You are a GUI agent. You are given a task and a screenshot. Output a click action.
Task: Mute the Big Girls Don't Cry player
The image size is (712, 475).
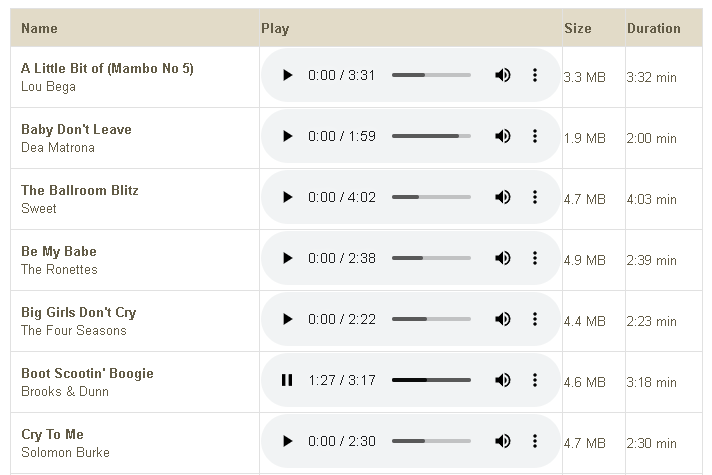point(503,319)
